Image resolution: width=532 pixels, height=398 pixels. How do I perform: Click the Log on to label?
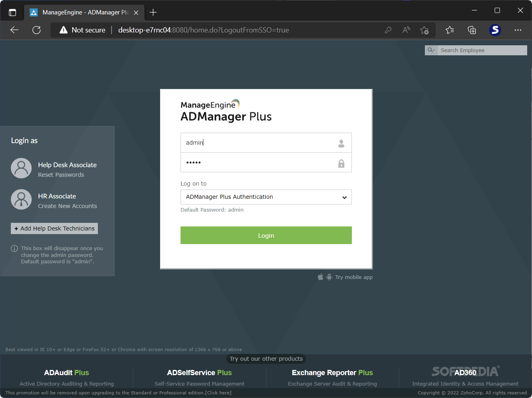coord(193,184)
